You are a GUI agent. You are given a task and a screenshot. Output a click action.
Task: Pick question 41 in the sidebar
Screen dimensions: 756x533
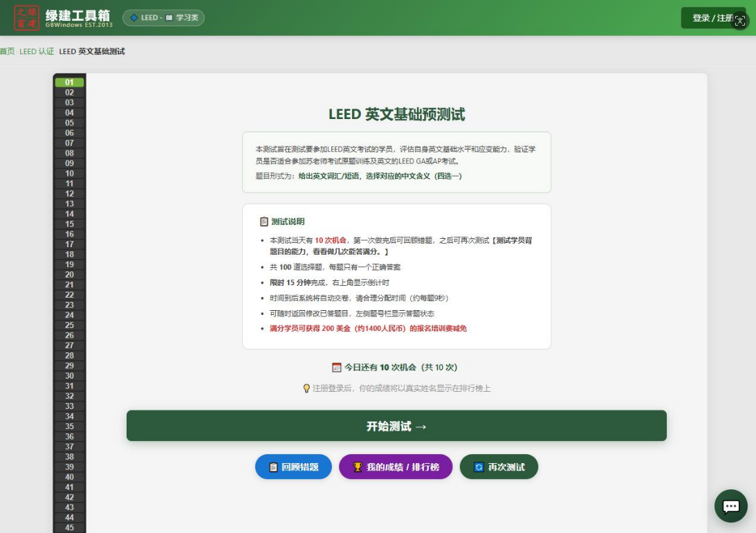pyautogui.click(x=69, y=487)
